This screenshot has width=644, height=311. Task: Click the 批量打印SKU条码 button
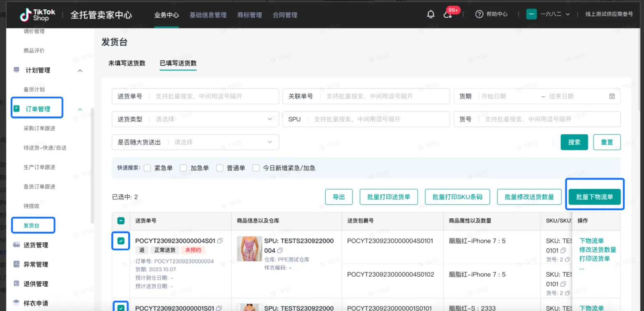point(457,197)
